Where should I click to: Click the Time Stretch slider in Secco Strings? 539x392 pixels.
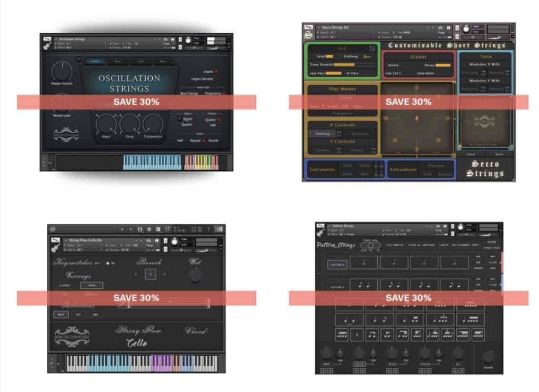coord(354,65)
